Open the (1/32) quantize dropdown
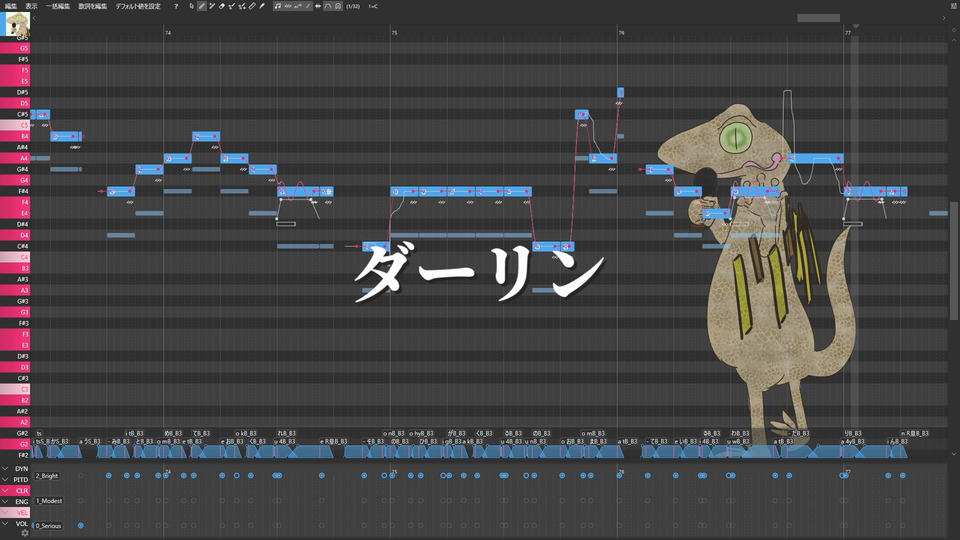The width and height of the screenshot is (960, 540). click(353, 6)
